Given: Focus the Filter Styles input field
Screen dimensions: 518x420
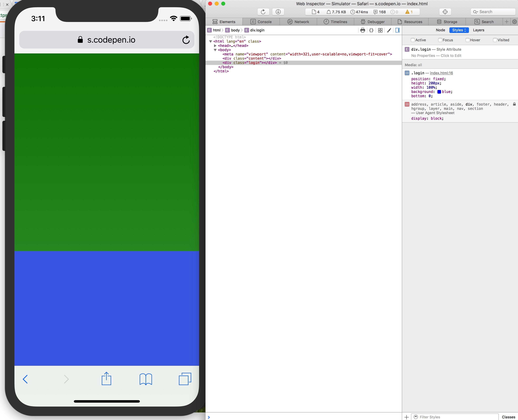Looking at the screenshot, I should click(455, 417).
